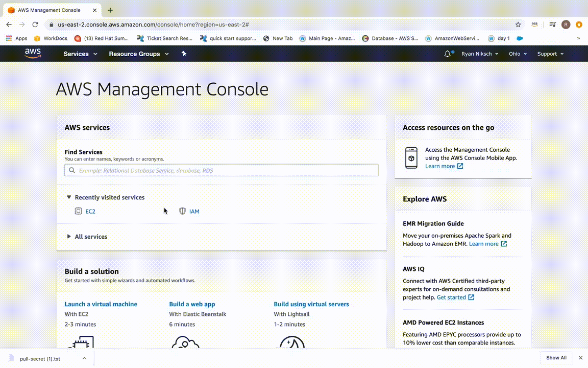Open the quick start support bookmark
The width and height of the screenshot is (588, 368).
pos(228,38)
